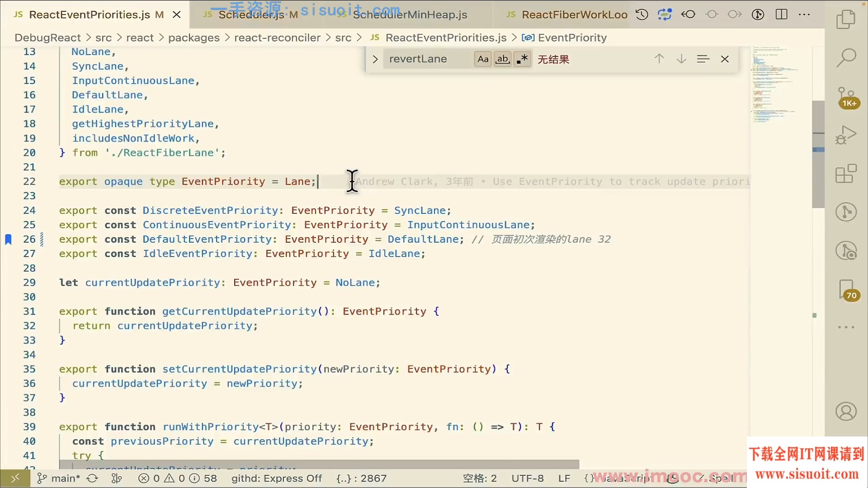Click ContinuousEventPriority on line 25
The image size is (868, 488).
coord(217,225)
